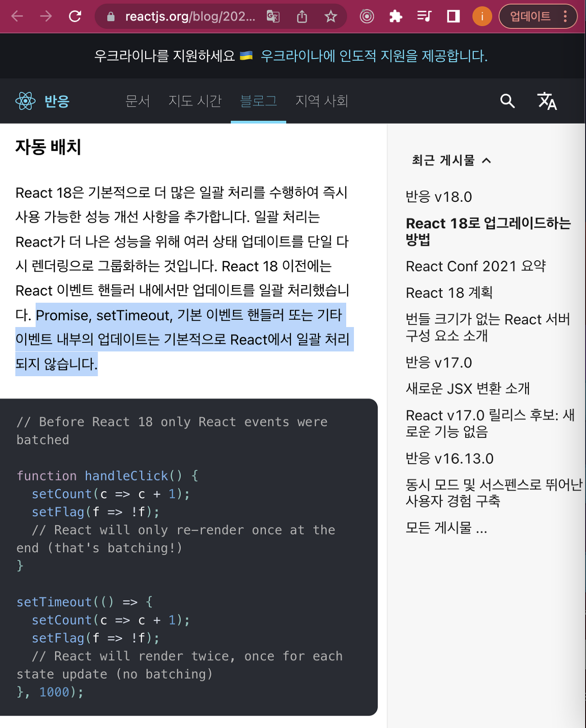Reload the page with the refresh icon
Viewport: 586px width, 728px height.
75,16
